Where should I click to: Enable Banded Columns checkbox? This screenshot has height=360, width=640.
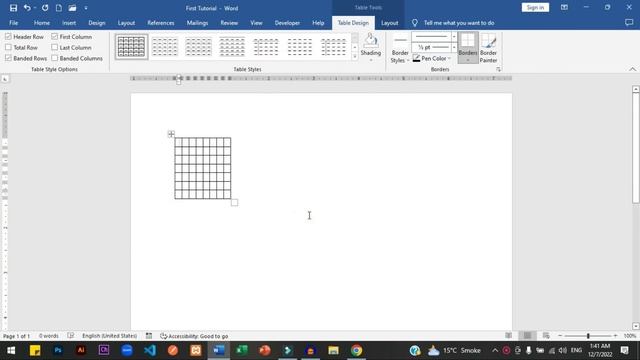click(54, 58)
